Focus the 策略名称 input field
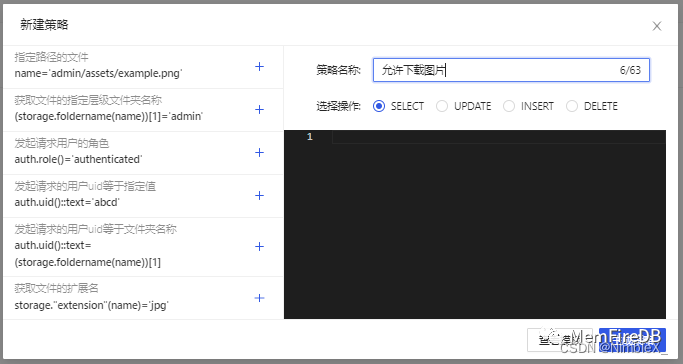The width and height of the screenshot is (683, 364). point(511,70)
